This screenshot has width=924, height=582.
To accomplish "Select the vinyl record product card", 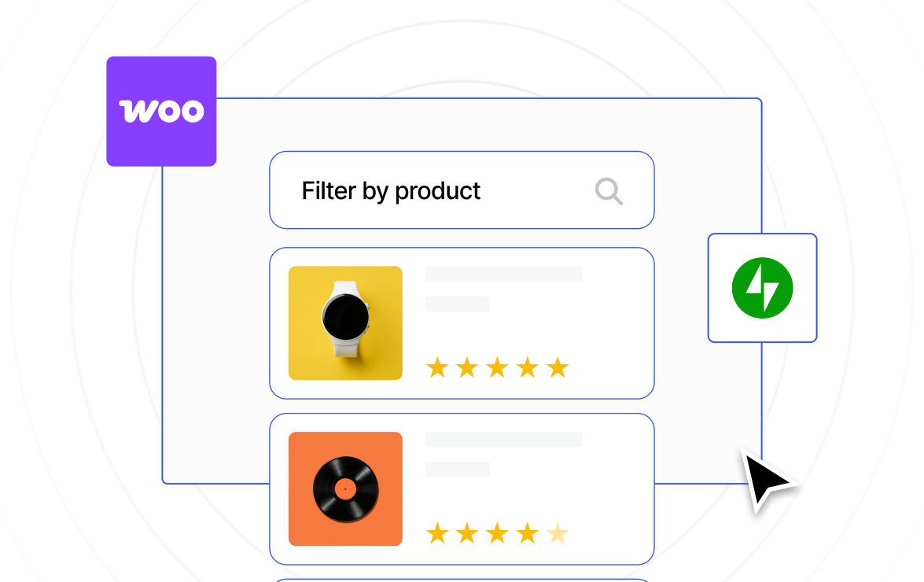I will 462,489.
